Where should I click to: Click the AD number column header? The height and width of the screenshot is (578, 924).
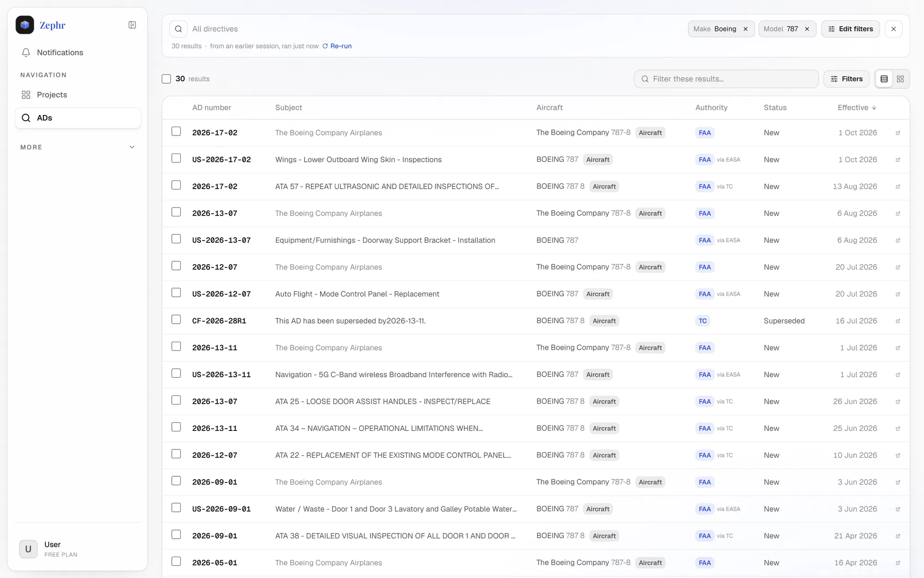212,107
